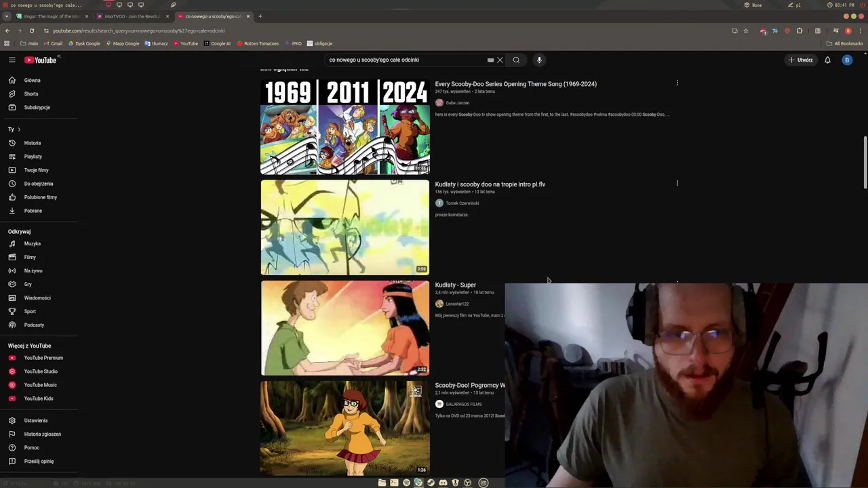Open Discord from the taskbar
Image resolution: width=868 pixels, height=488 pixels.
(443, 483)
